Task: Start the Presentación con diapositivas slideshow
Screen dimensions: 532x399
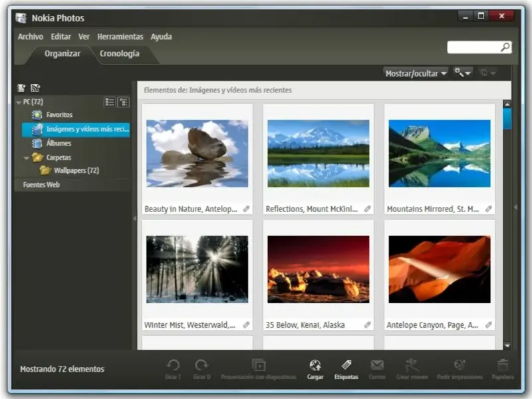Action: [258, 365]
